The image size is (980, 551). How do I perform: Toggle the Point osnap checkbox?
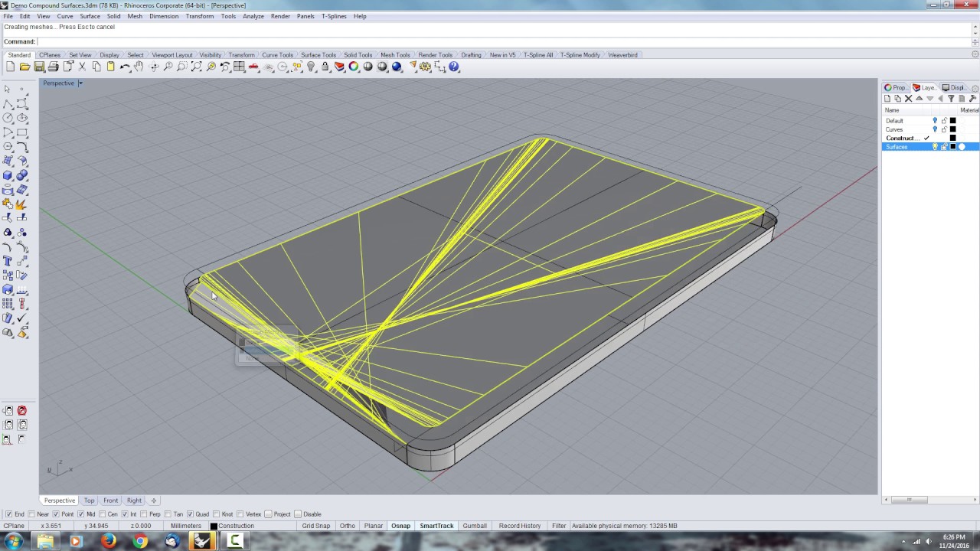click(x=56, y=514)
